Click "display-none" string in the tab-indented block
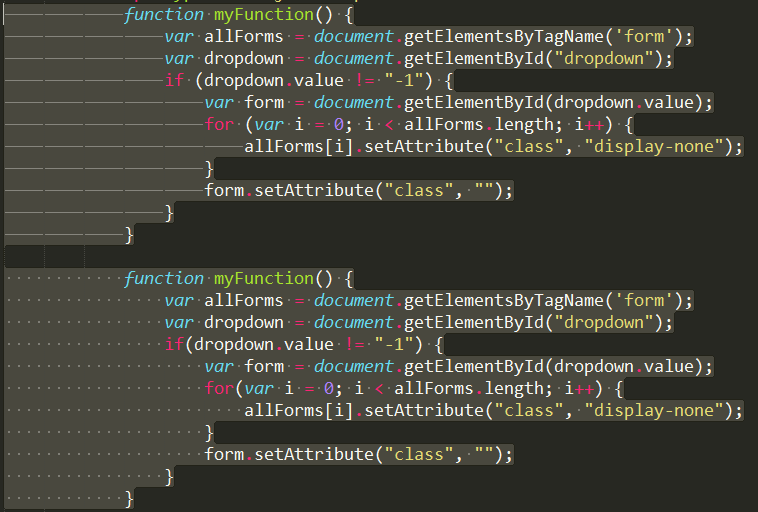The height and width of the screenshot is (512, 758). click(654, 146)
